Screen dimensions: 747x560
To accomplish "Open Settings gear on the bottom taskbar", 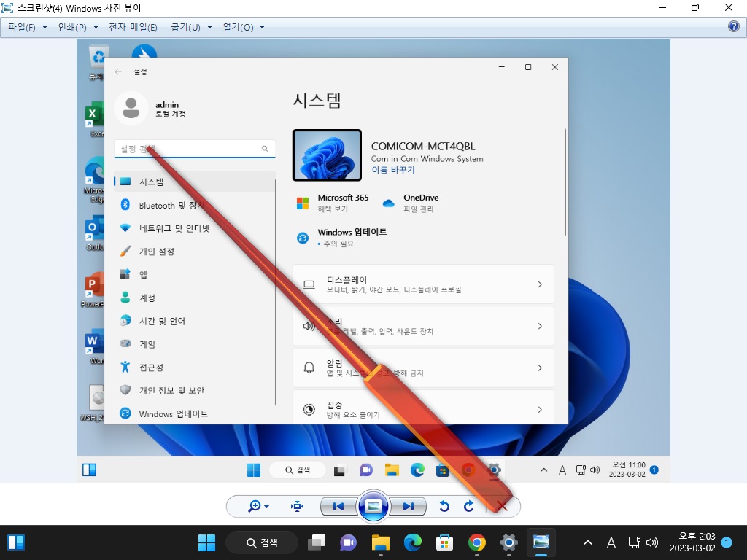I will (508, 542).
